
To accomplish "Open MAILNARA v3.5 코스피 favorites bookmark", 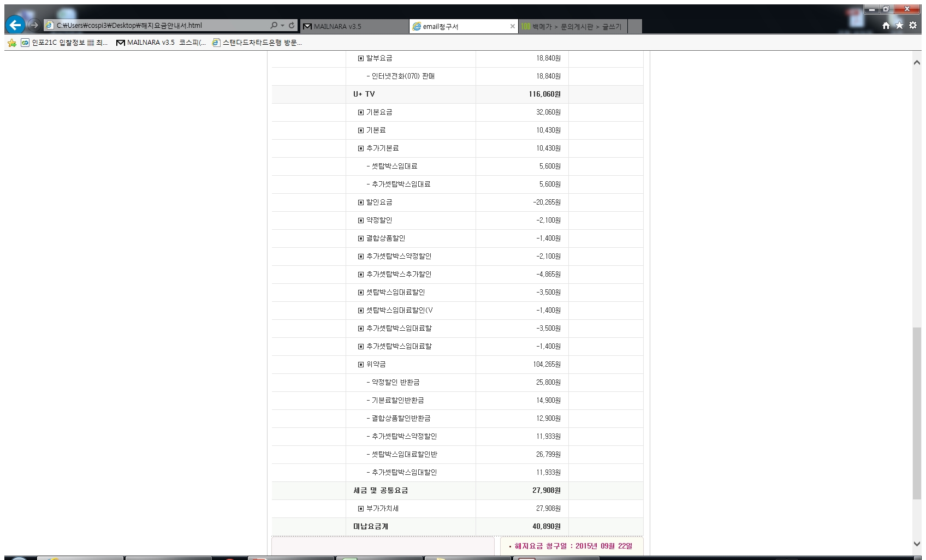I will (x=161, y=43).
